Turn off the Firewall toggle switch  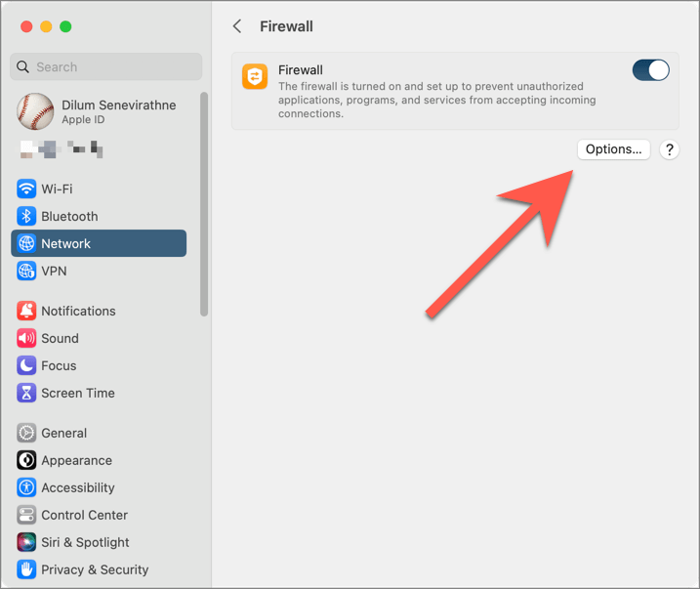[650, 70]
